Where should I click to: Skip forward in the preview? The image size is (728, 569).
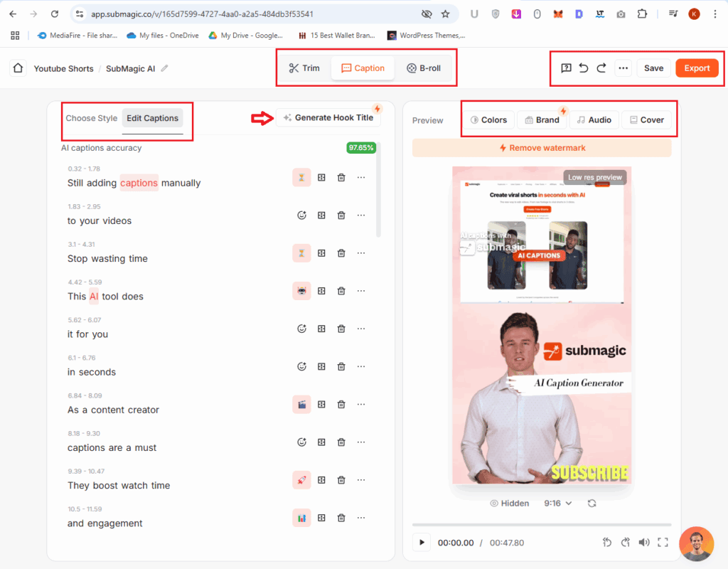click(x=626, y=543)
